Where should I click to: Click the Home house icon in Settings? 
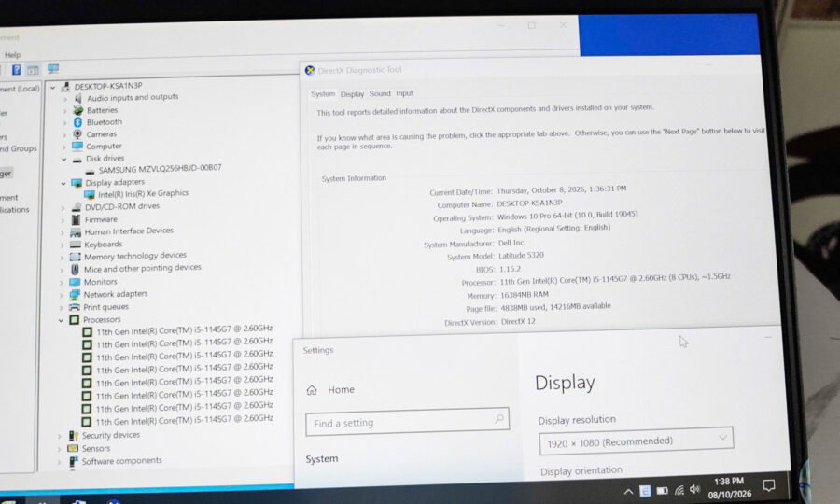[x=312, y=390]
